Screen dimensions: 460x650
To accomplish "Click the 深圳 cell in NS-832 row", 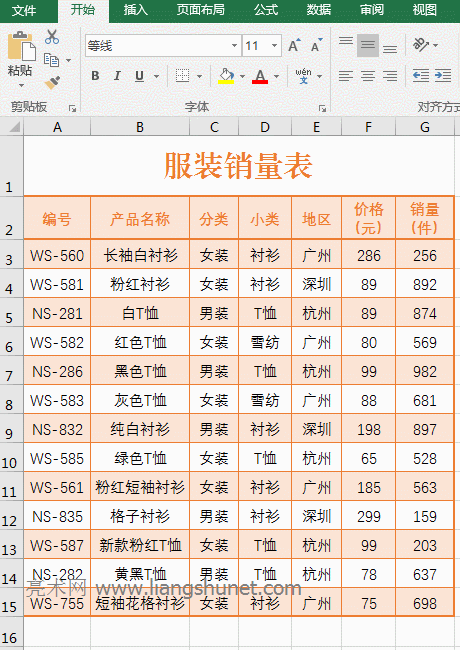I will (x=317, y=429).
